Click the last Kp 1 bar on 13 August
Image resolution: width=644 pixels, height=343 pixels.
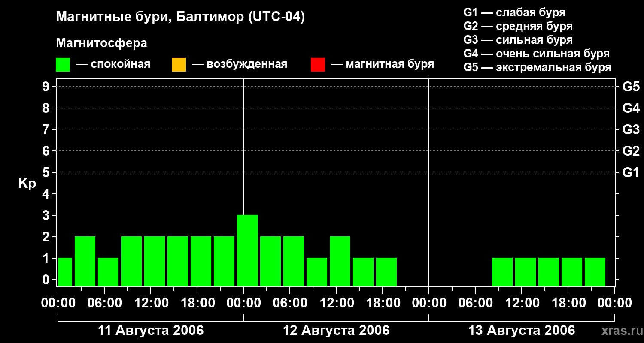pos(595,272)
